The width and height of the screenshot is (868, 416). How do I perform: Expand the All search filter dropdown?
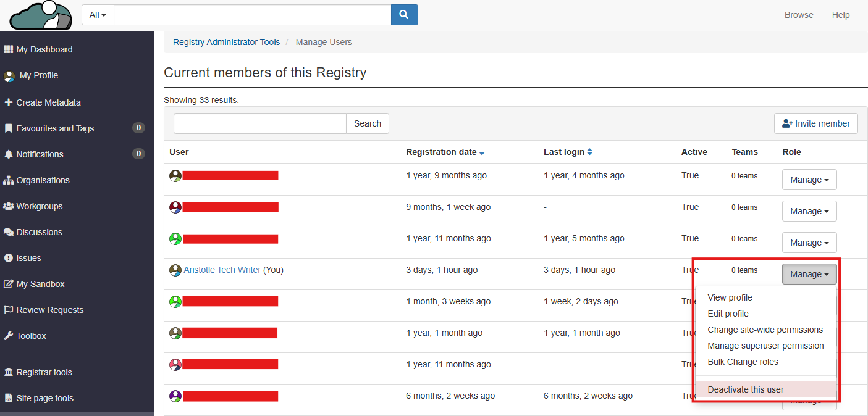(98, 15)
